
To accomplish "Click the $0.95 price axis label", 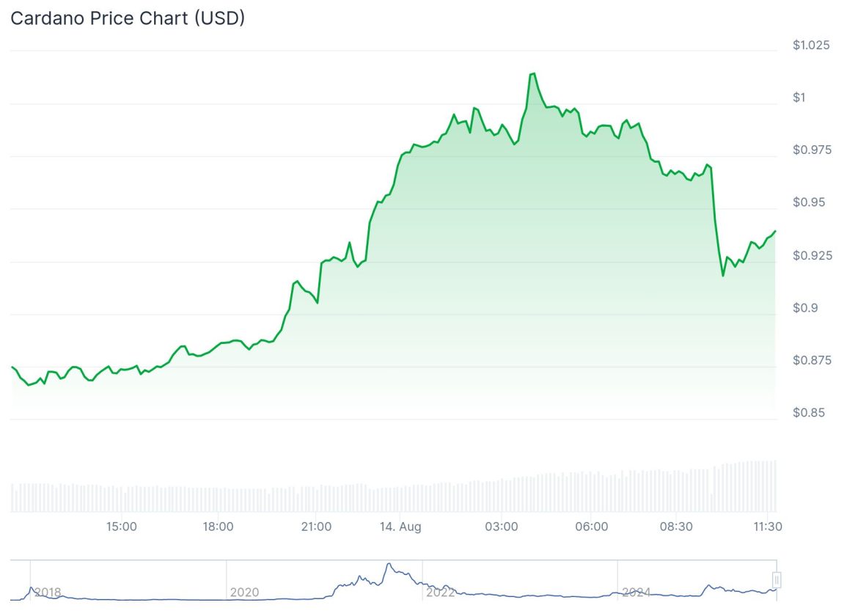I will coord(809,202).
